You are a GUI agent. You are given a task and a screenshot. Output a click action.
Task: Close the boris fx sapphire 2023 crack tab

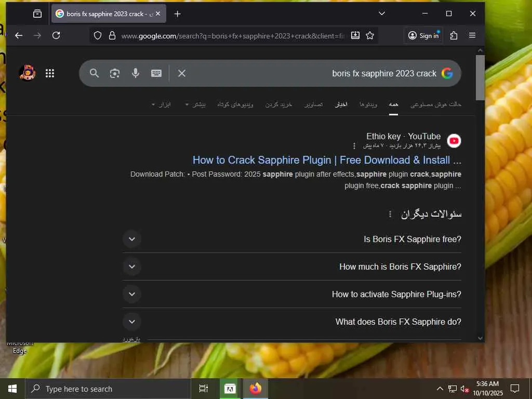[x=158, y=14]
